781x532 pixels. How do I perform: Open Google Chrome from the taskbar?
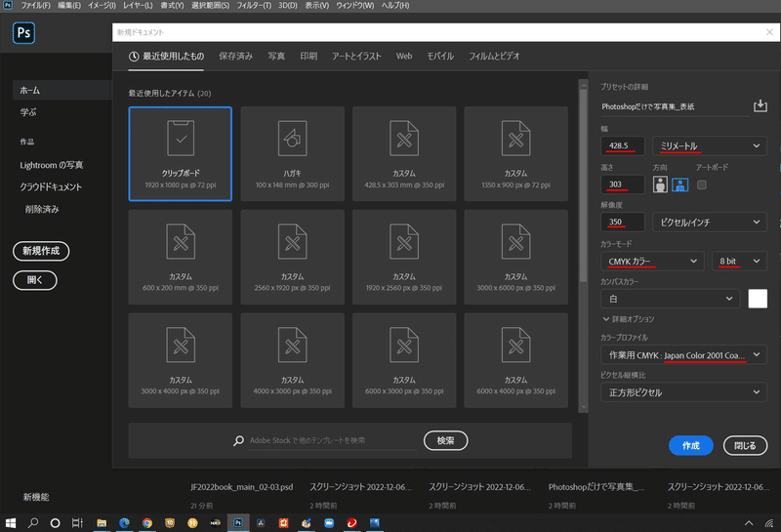[x=147, y=523]
